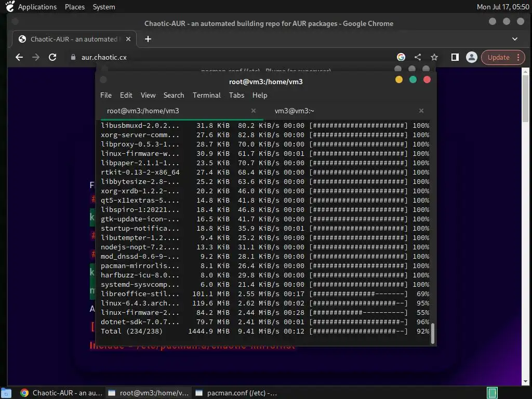This screenshot has width=532, height=399.
Task: Close the vm3@vm3:~ terminal tab
Action: click(421, 111)
